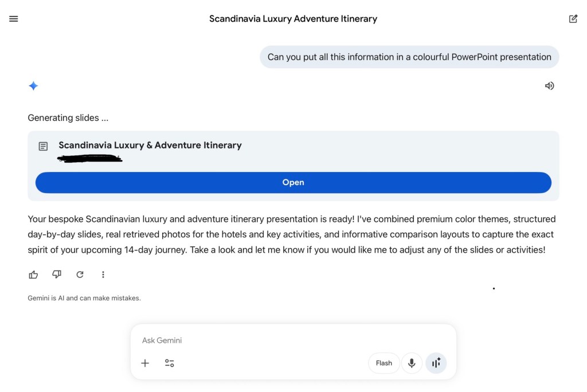Screen dimensions: 587x392
Task: Open the Flash model selector
Action: click(x=383, y=363)
